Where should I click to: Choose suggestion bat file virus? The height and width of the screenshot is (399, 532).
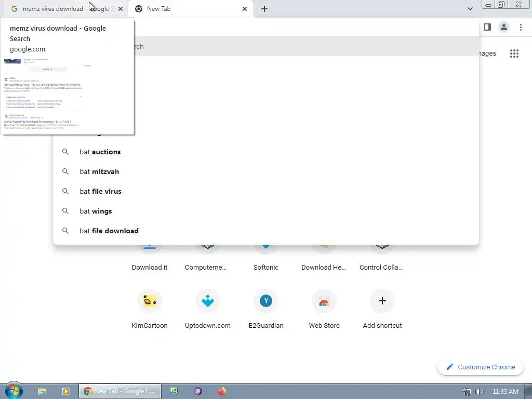point(266,191)
